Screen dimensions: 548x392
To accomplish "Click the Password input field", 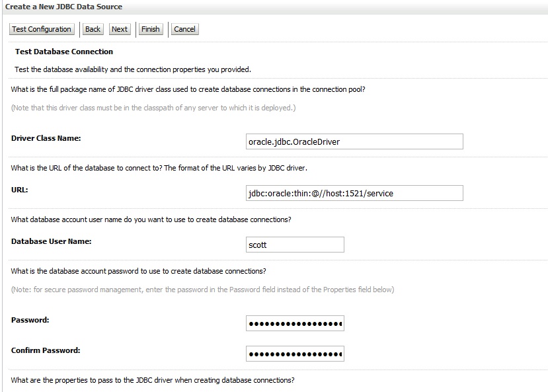I will point(295,323).
